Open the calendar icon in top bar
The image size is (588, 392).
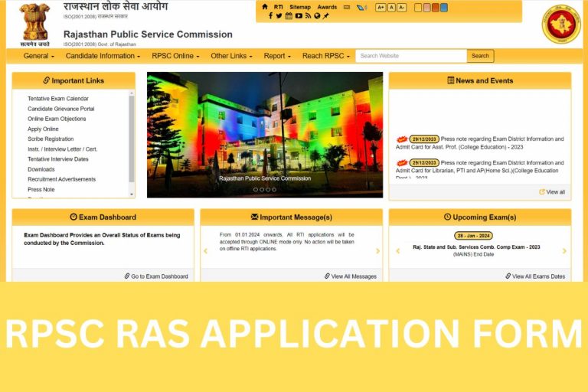289,16
